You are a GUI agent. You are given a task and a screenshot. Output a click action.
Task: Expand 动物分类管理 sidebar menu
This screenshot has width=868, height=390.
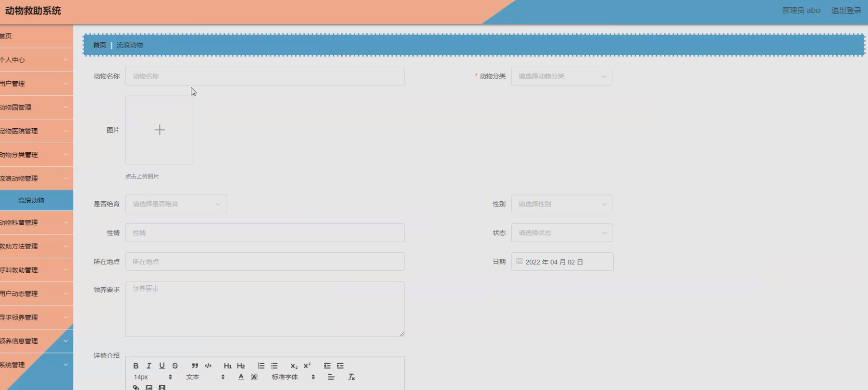(37, 155)
